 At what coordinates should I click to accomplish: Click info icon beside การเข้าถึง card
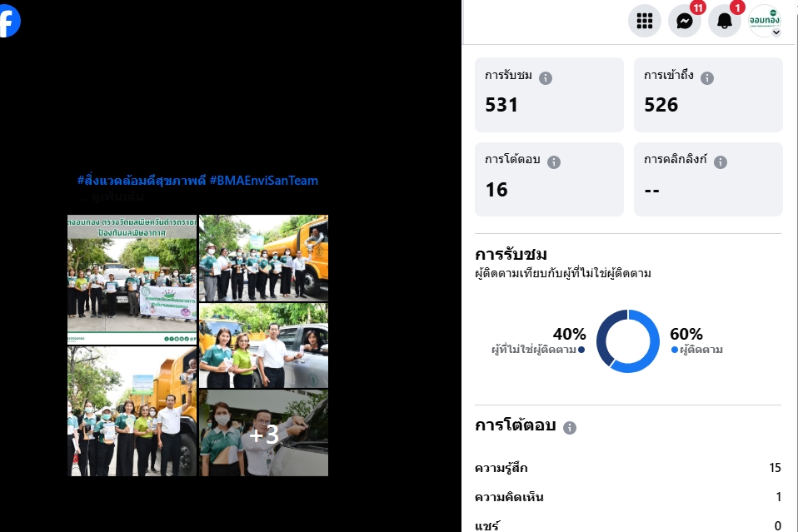707,77
